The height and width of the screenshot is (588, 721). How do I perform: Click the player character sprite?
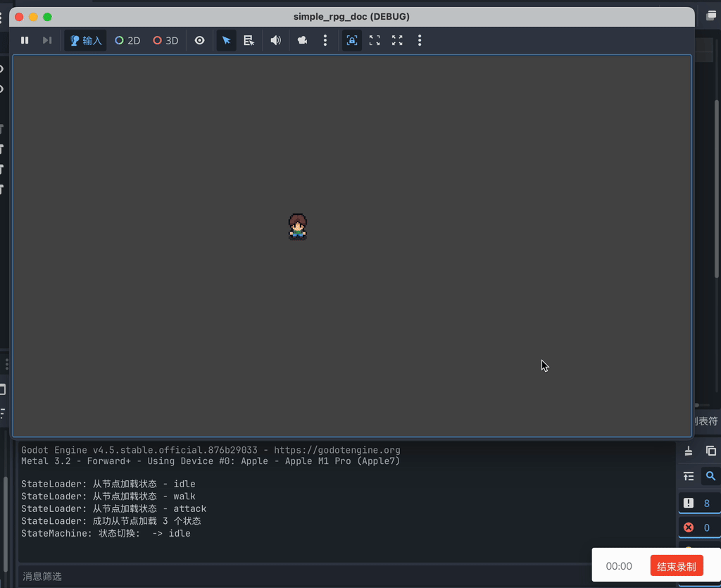[298, 227]
